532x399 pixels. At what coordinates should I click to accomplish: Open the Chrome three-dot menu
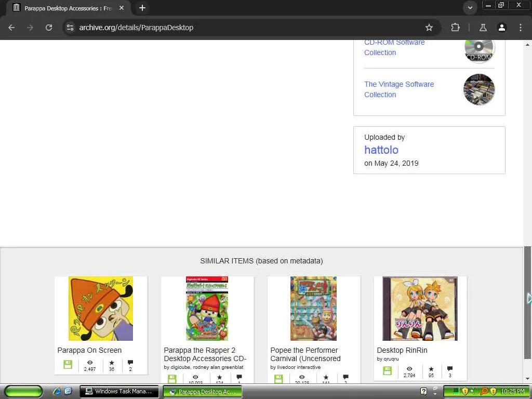(521, 28)
